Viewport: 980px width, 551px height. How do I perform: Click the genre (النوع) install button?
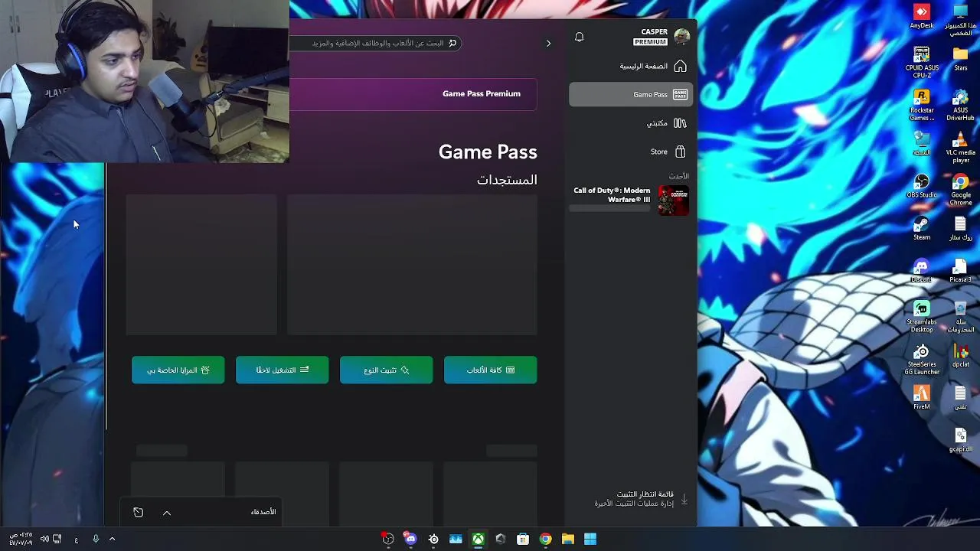pos(386,370)
